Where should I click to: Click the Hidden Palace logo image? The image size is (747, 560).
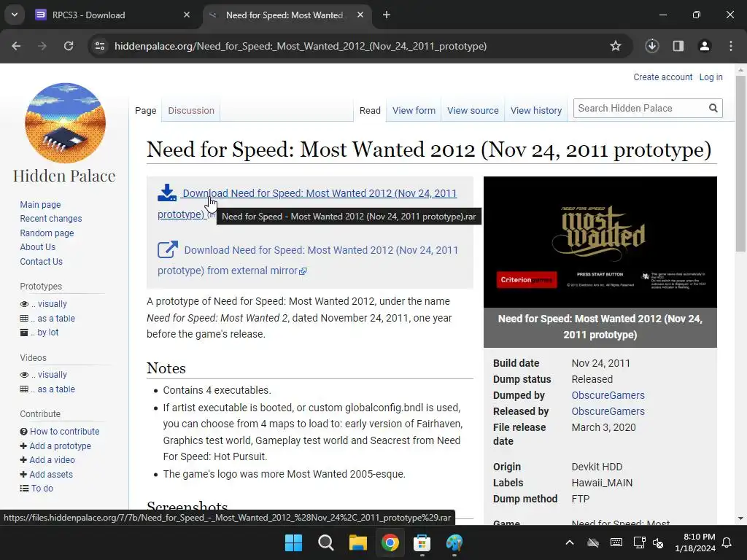pyautogui.click(x=65, y=122)
